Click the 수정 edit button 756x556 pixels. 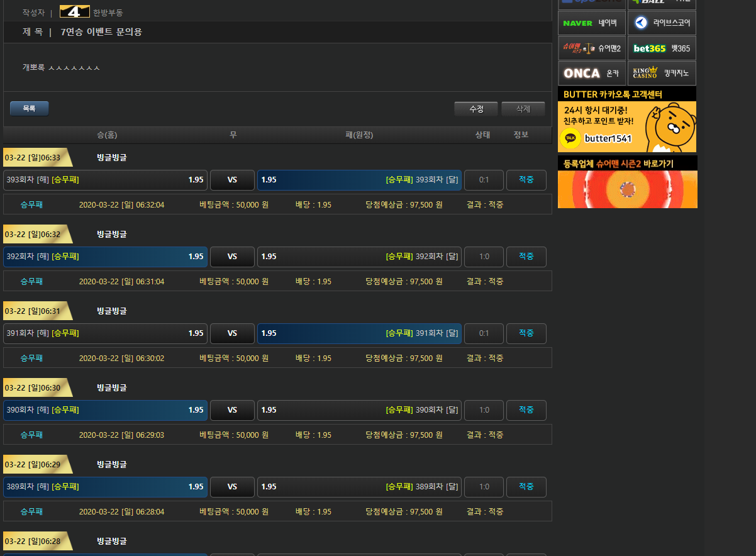(x=476, y=109)
